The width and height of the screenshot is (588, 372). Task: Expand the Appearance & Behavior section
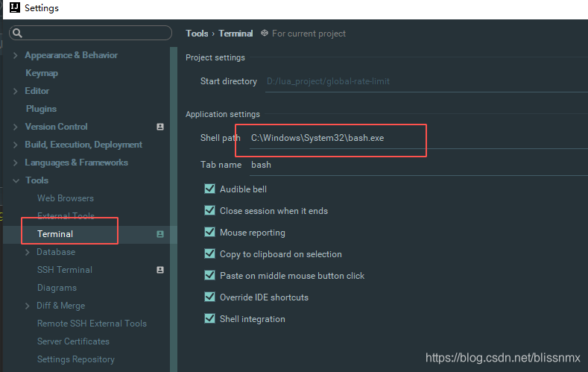[16, 55]
